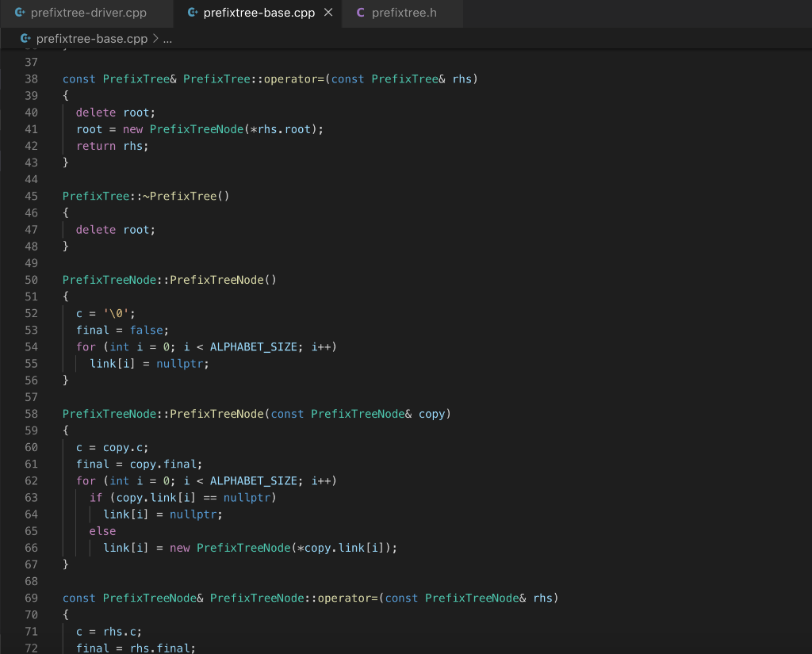Expand the breadcrumb ellipsis symbol menu
This screenshot has width=812, height=654.
coord(167,40)
